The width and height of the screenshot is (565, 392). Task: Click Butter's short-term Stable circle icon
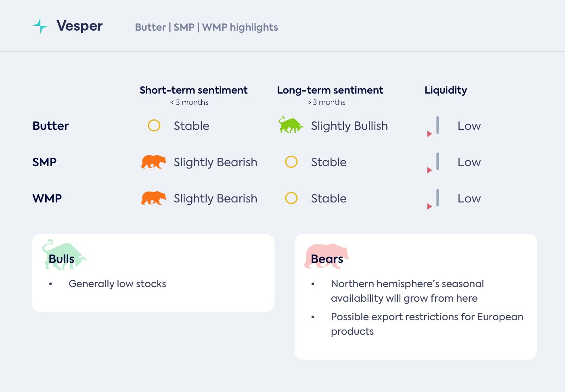[154, 125]
